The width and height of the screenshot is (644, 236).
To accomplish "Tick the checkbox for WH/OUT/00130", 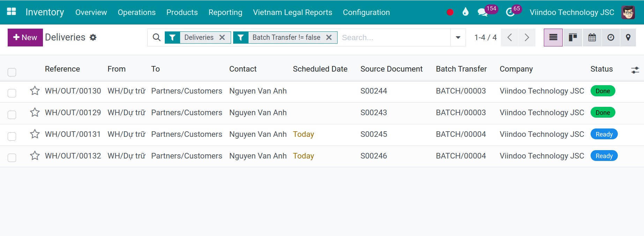I will 12,93.
